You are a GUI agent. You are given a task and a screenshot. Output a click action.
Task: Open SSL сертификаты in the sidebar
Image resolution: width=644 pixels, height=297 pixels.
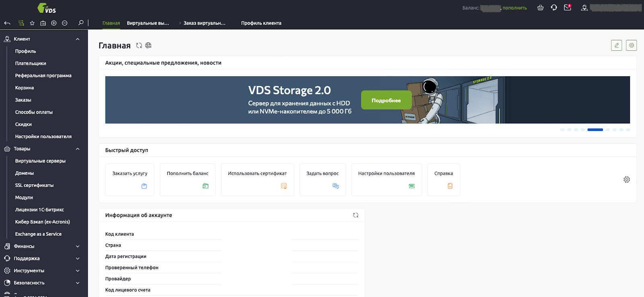point(34,185)
